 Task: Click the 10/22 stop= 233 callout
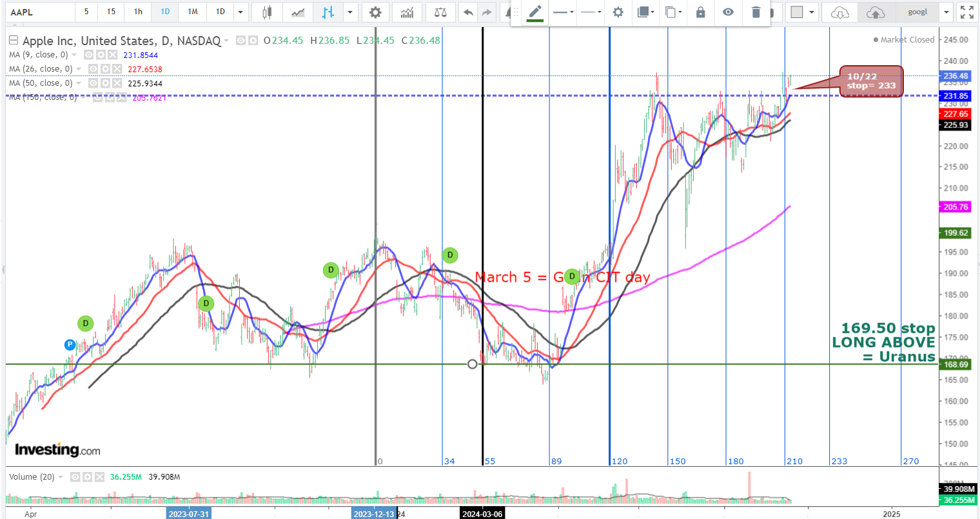[871, 81]
